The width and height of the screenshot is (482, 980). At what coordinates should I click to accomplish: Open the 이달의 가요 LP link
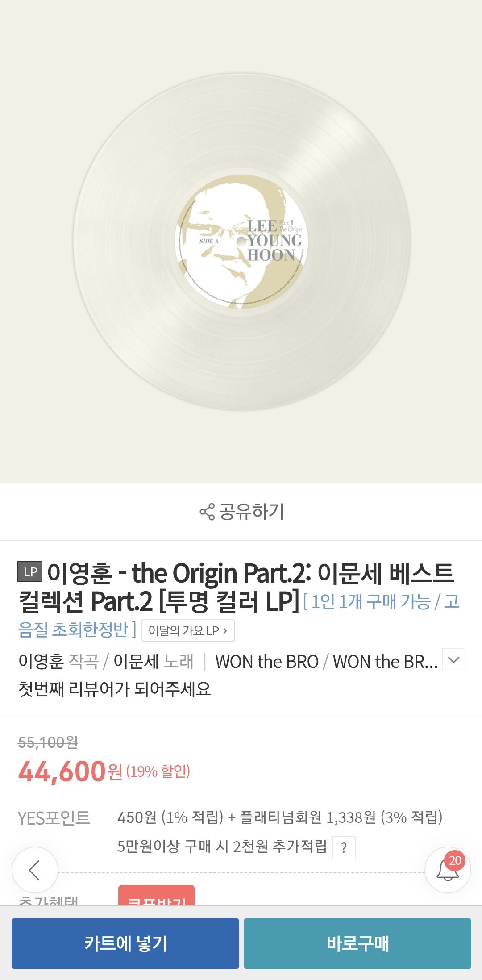tap(188, 630)
